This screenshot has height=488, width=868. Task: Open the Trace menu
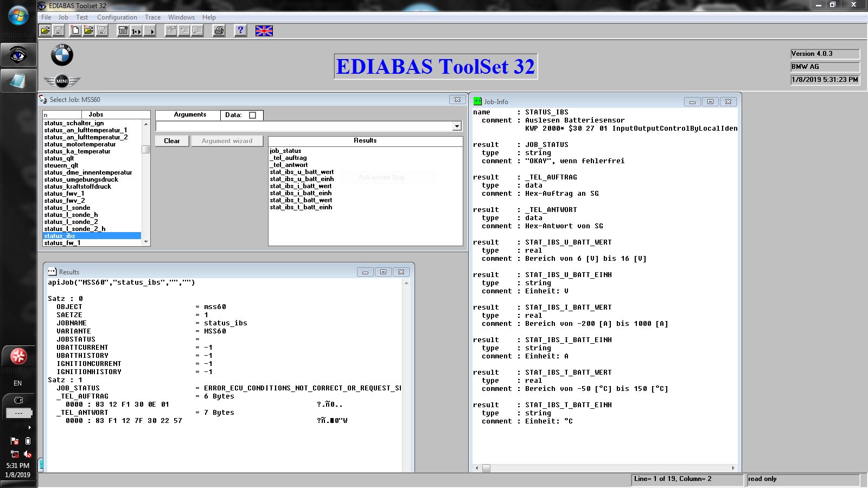[153, 17]
